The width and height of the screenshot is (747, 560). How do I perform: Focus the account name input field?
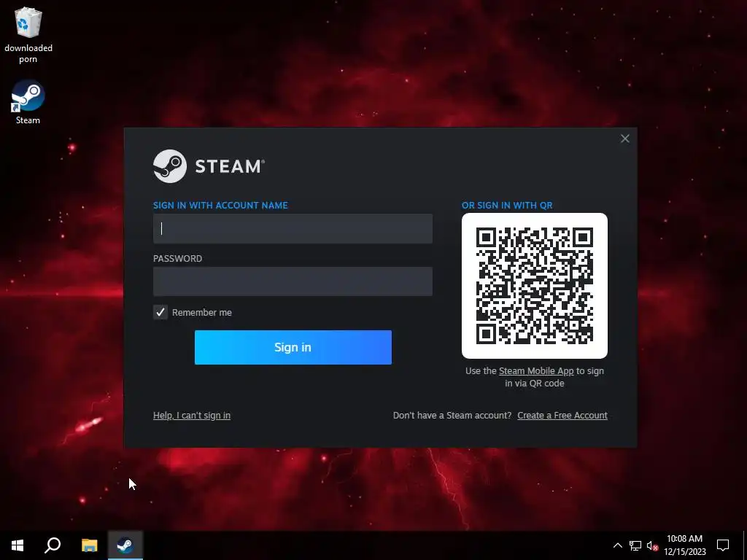click(293, 228)
